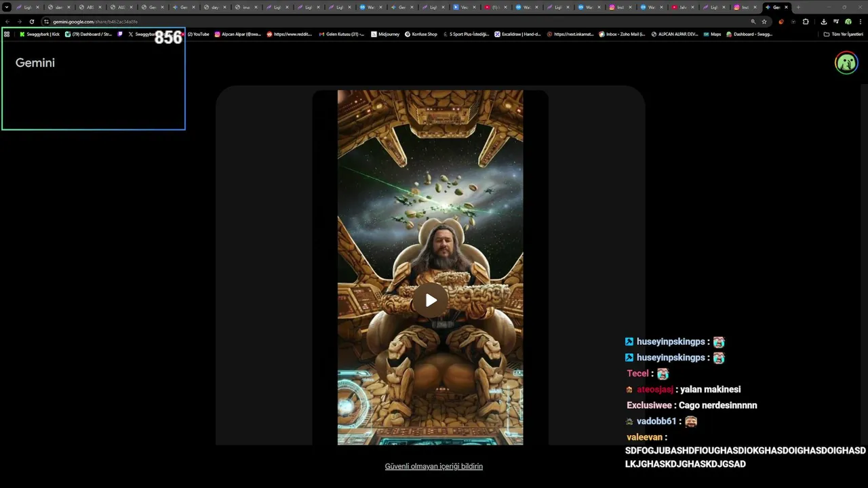Click chat username 'valeevan'
The width and height of the screenshot is (868, 488).
[x=644, y=437]
